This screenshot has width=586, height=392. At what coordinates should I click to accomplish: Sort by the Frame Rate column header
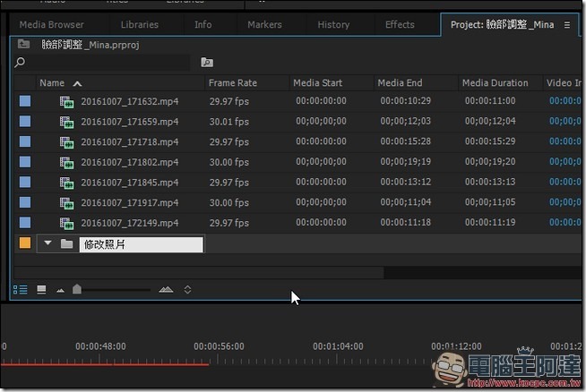[x=232, y=83]
